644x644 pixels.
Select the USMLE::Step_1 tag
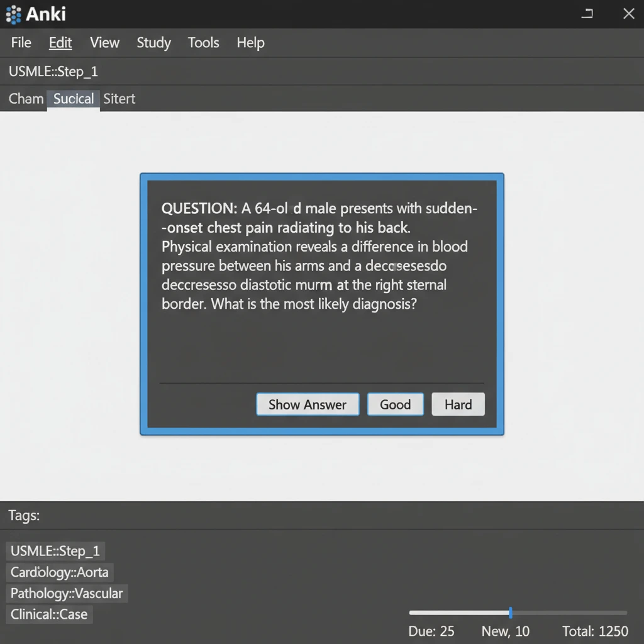(x=55, y=551)
